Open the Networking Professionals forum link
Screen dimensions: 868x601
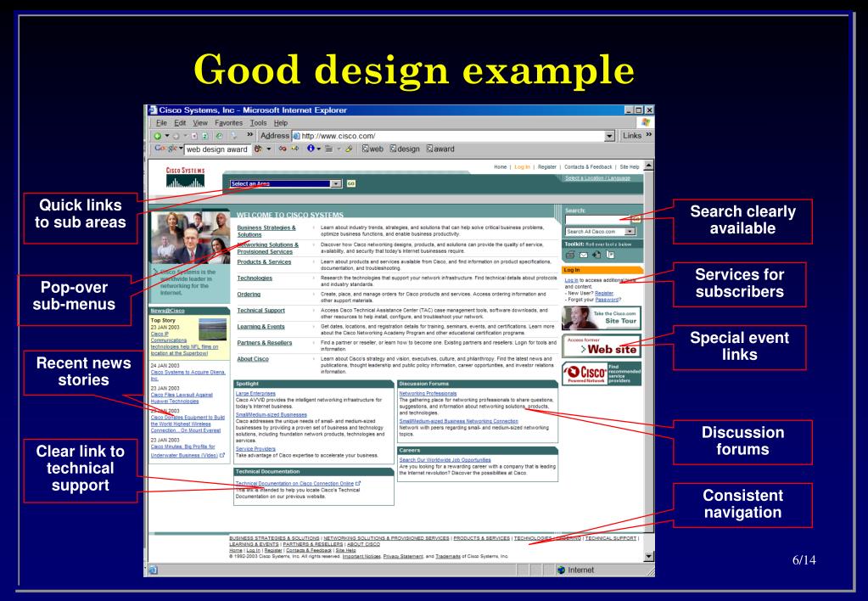(x=428, y=393)
